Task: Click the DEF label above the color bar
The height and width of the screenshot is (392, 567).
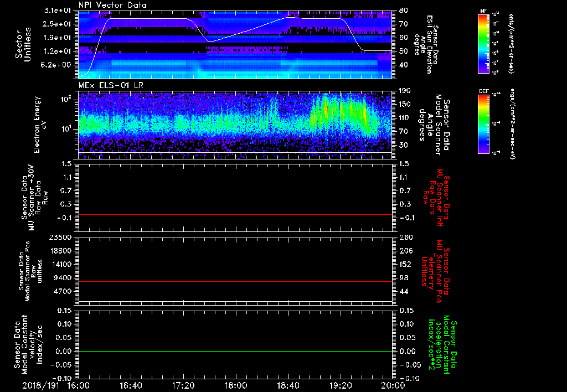Action: [x=483, y=91]
